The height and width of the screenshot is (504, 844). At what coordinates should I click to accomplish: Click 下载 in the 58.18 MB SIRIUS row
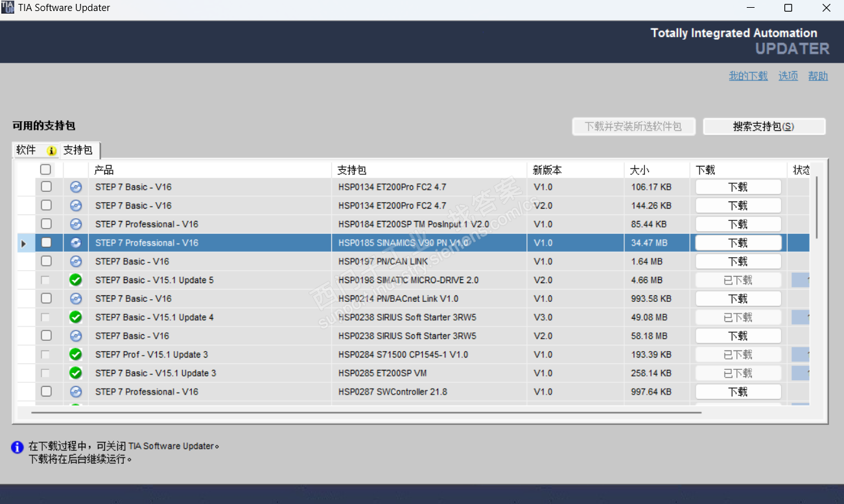click(x=738, y=336)
